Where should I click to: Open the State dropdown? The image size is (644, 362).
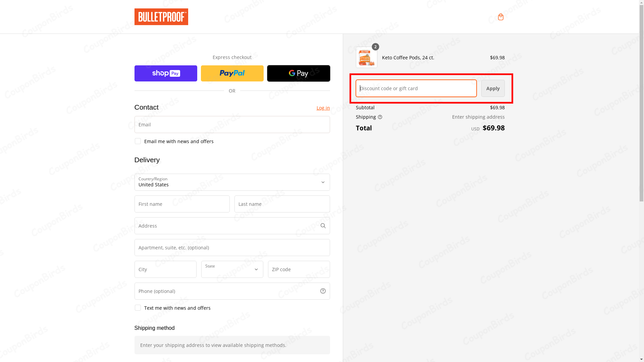point(232,269)
